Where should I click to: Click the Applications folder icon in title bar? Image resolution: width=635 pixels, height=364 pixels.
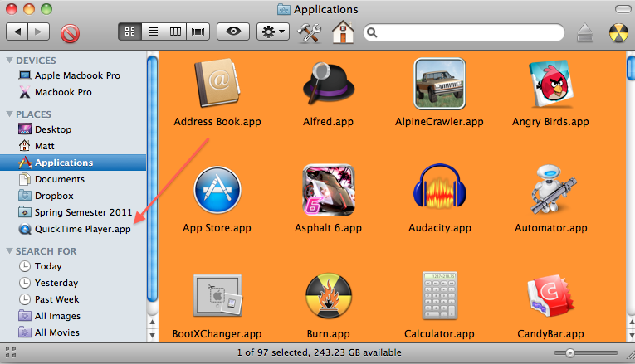[284, 9]
